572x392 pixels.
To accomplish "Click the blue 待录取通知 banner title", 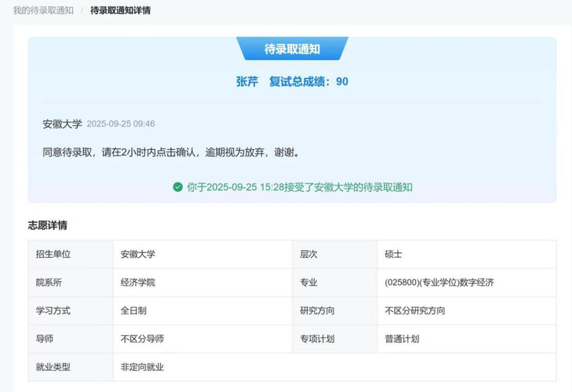I will point(291,49).
